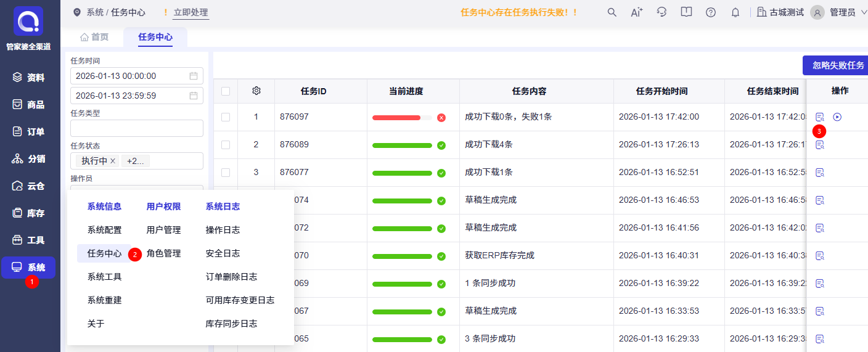The image size is (868, 352).
Task: Check the box for row 2
Action: pyautogui.click(x=226, y=144)
